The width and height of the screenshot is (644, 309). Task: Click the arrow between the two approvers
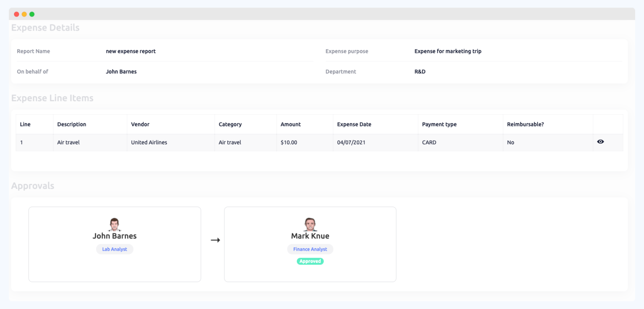[x=215, y=240]
